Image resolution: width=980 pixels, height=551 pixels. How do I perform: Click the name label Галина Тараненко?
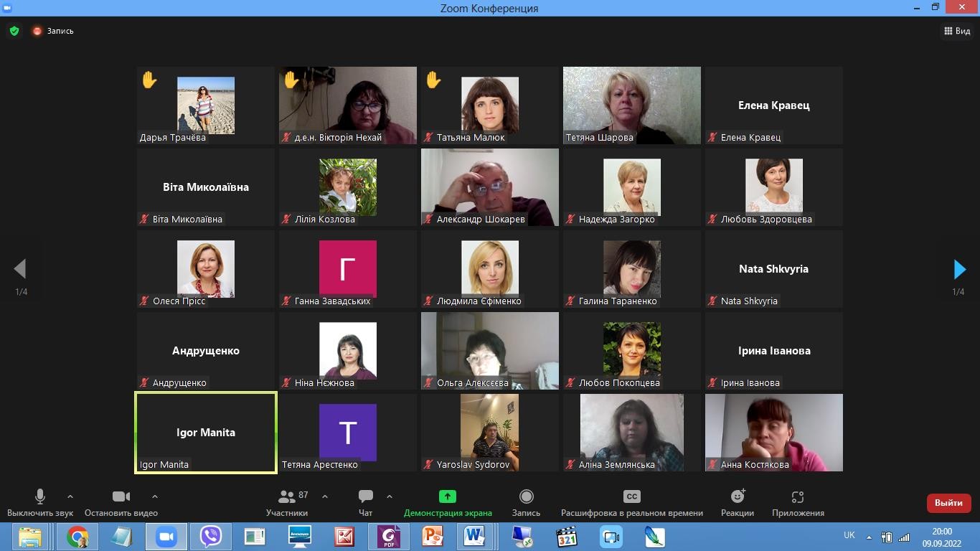point(618,301)
